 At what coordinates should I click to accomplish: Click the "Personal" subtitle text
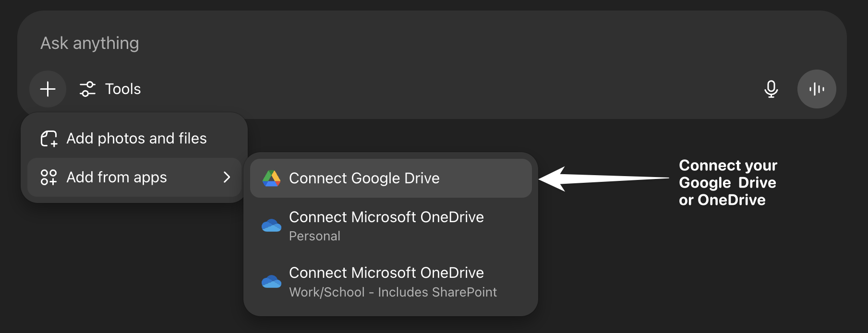pyautogui.click(x=314, y=236)
